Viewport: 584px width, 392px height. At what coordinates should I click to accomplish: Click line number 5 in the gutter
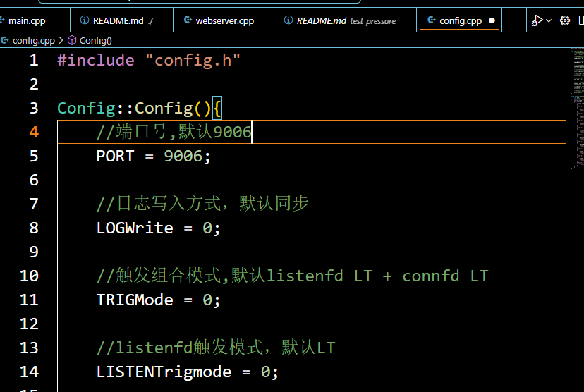pyautogui.click(x=34, y=156)
